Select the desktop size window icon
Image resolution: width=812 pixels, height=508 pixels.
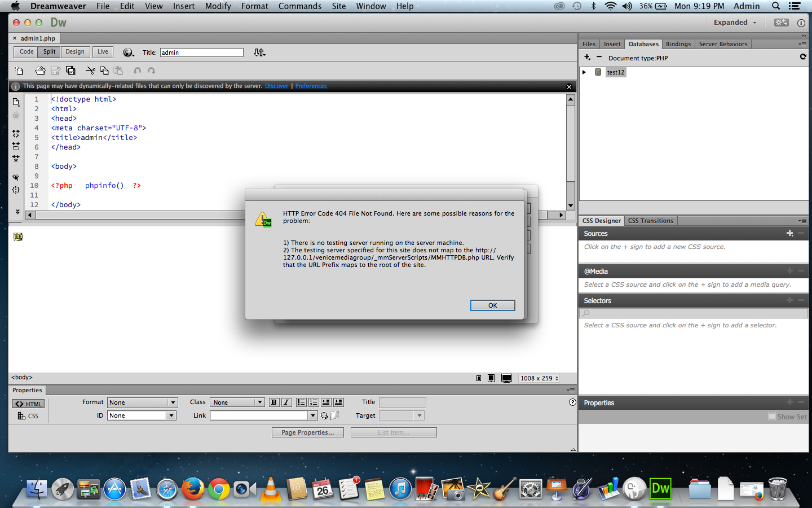coord(506,378)
